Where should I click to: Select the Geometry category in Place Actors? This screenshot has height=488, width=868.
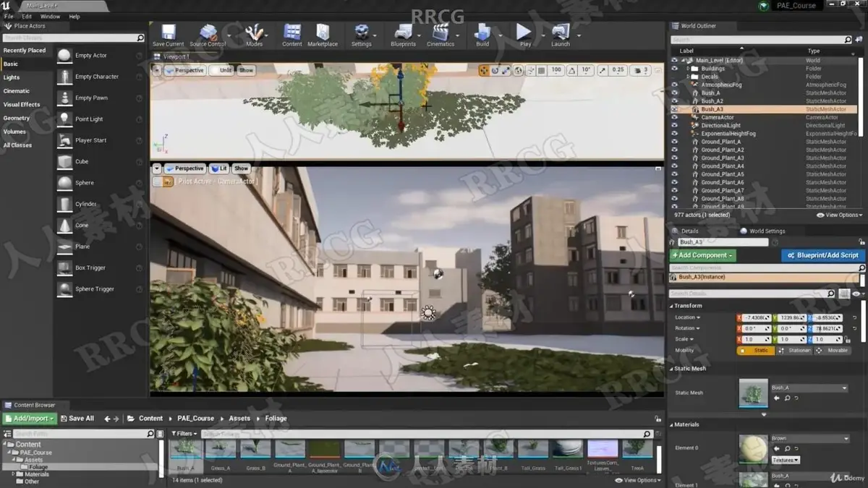tap(17, 118)
